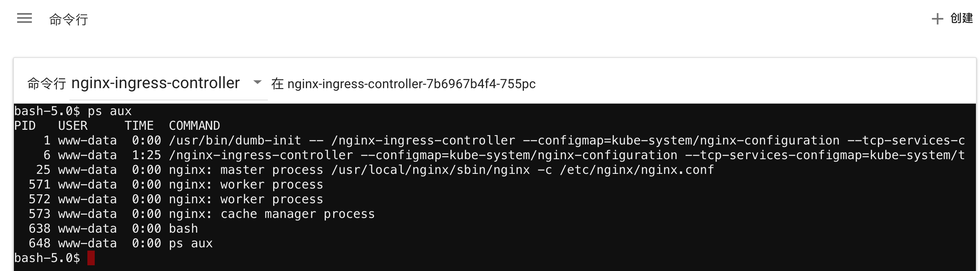The image size is (980, 271).
Task: Click the COMMAND header in terminal output
Action: 194,126
